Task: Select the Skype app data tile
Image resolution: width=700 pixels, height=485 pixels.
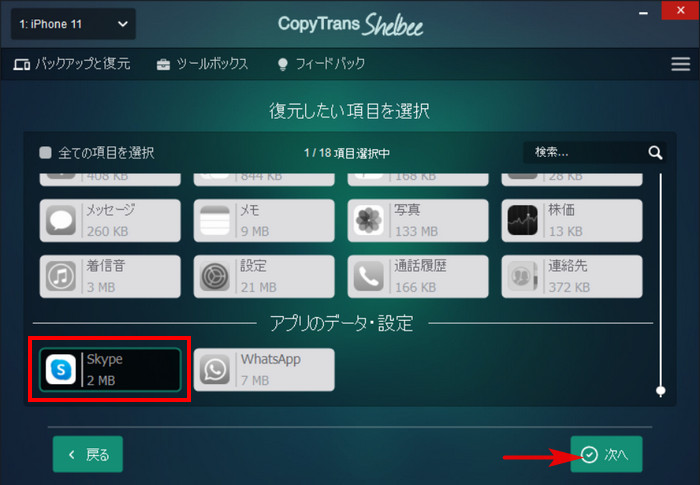Action: [110, 370]
